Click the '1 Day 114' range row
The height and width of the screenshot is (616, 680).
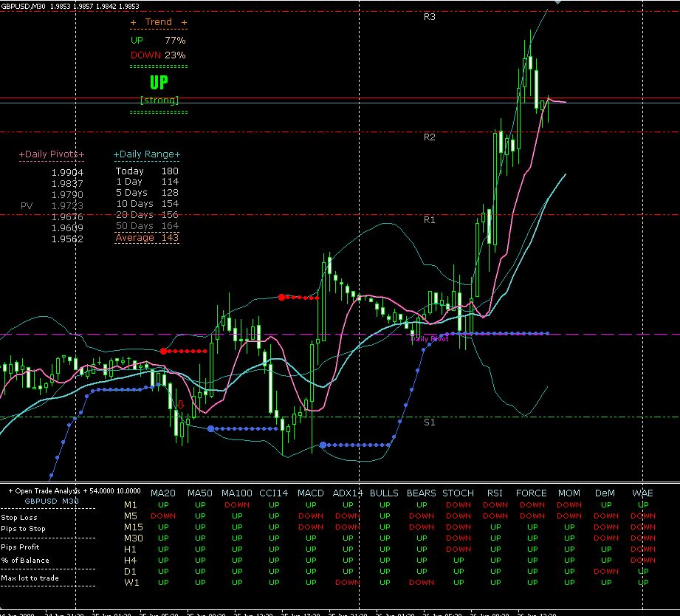coord(147,182)
